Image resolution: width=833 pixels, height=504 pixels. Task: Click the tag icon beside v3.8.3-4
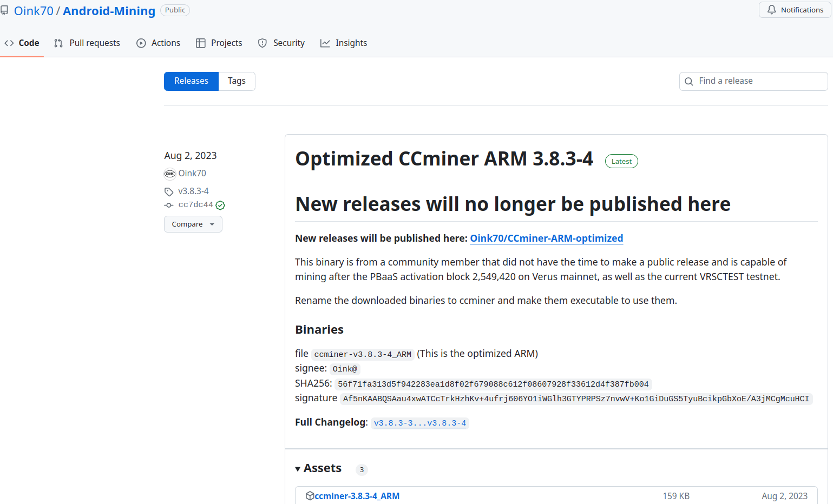coord(169,191)
